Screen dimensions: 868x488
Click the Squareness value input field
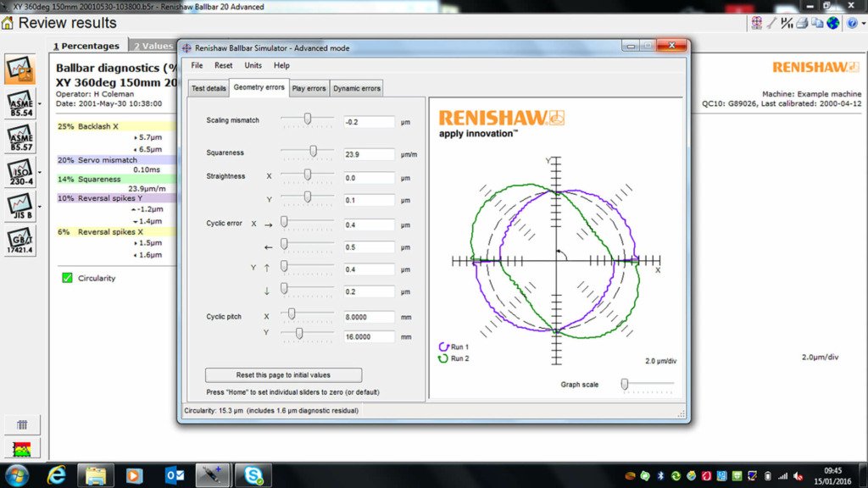click(x=370, y=155)
